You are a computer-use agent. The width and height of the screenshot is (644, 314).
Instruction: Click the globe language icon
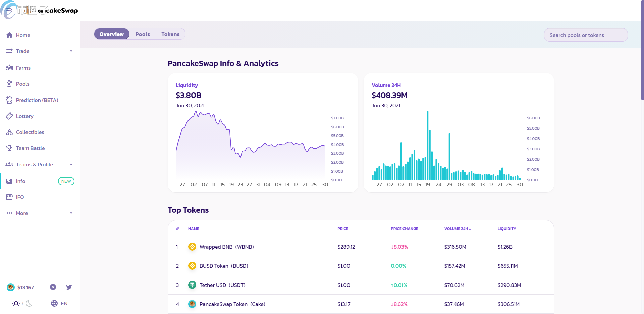(54, 303)
